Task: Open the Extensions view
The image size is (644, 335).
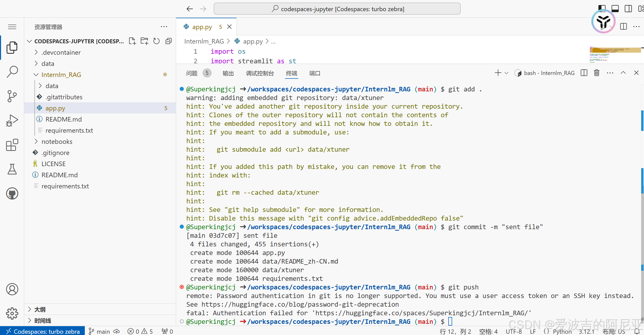Action: click(x=12, y=145)
